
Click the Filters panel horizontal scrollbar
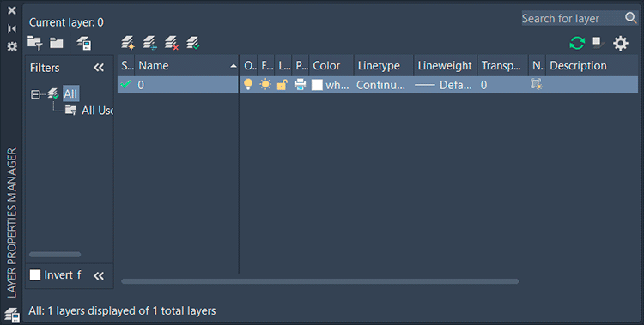pyautogui.click(x=55, y=255)
